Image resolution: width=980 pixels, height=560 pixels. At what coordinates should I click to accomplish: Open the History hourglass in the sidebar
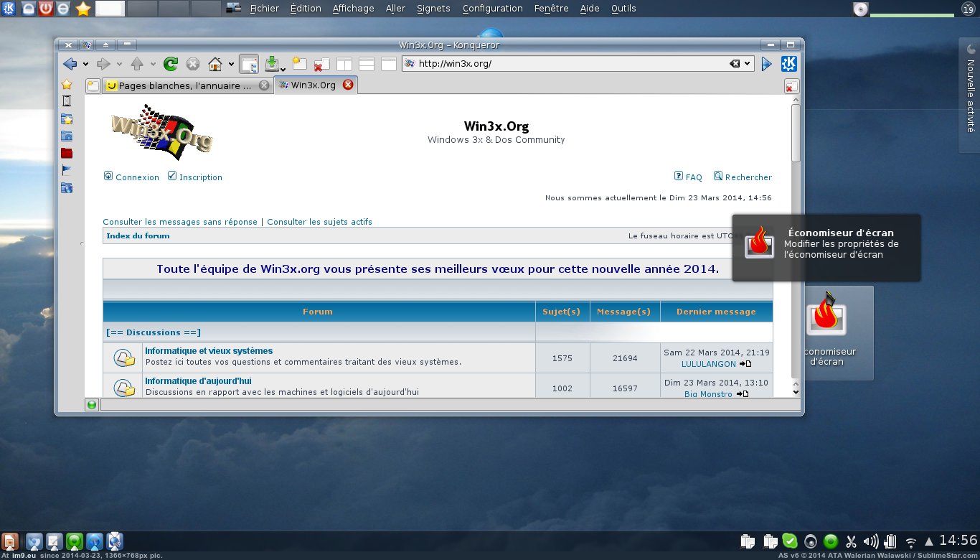(67, 101)
